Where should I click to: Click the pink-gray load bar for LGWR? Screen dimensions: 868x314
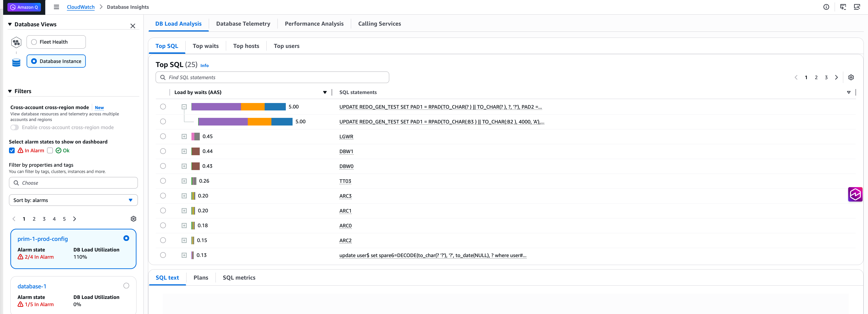point(195,136)
